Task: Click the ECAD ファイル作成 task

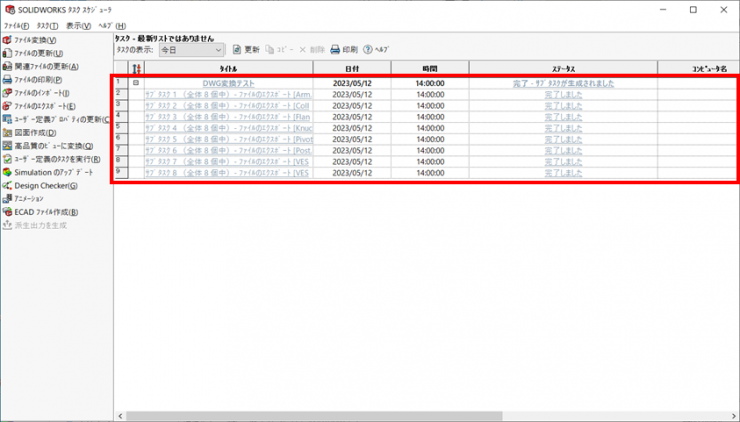Action: pos(46,212)
